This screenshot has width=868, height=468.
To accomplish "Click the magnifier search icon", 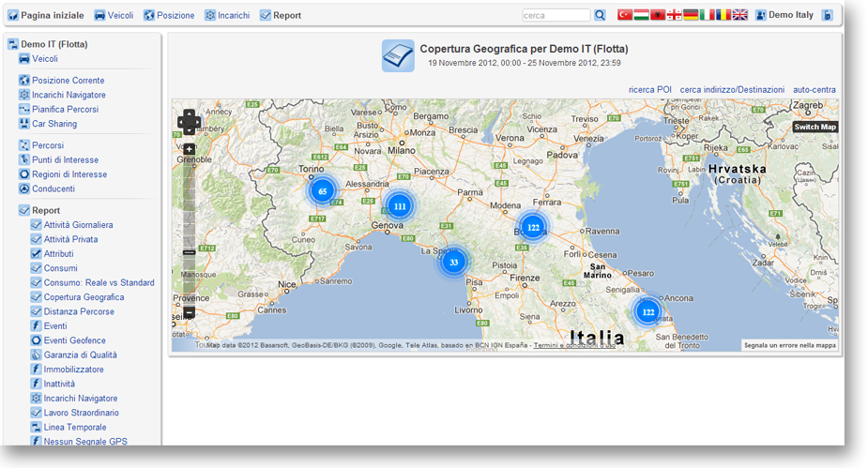I will [600, 16].
